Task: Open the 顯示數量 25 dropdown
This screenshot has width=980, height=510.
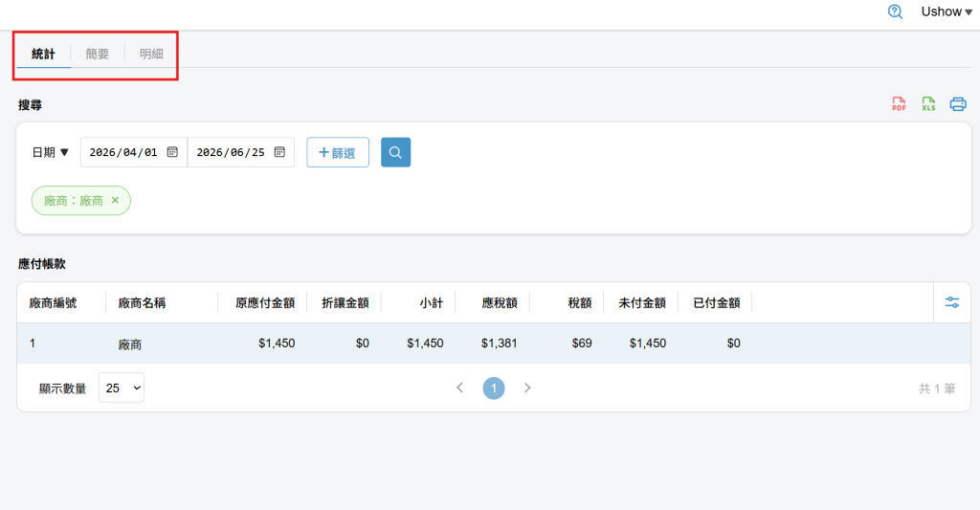Action: pos(122,388)
